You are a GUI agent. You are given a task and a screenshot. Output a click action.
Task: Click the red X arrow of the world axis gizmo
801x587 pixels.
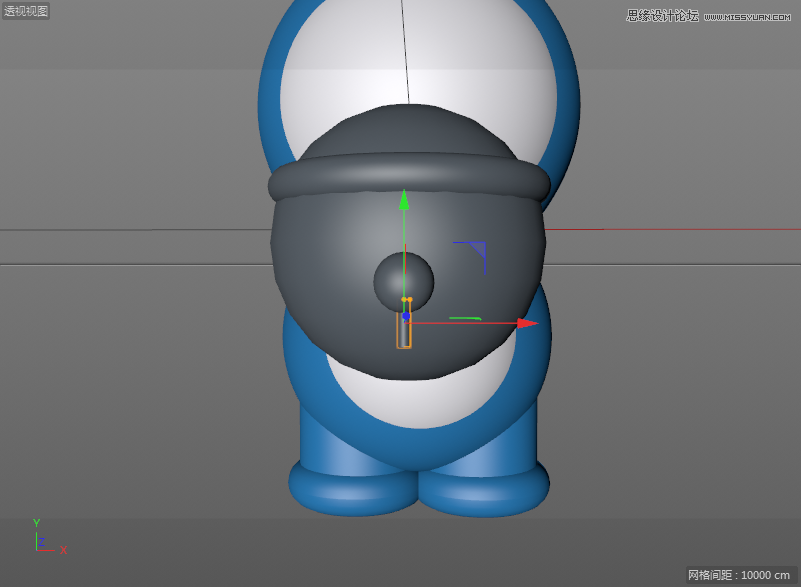(x=62, y=549)
